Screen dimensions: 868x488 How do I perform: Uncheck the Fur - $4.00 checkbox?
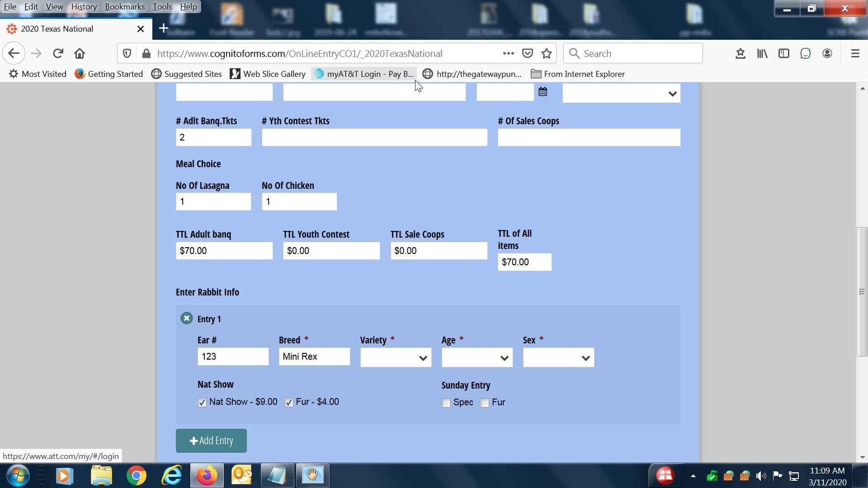pos(288,403)
